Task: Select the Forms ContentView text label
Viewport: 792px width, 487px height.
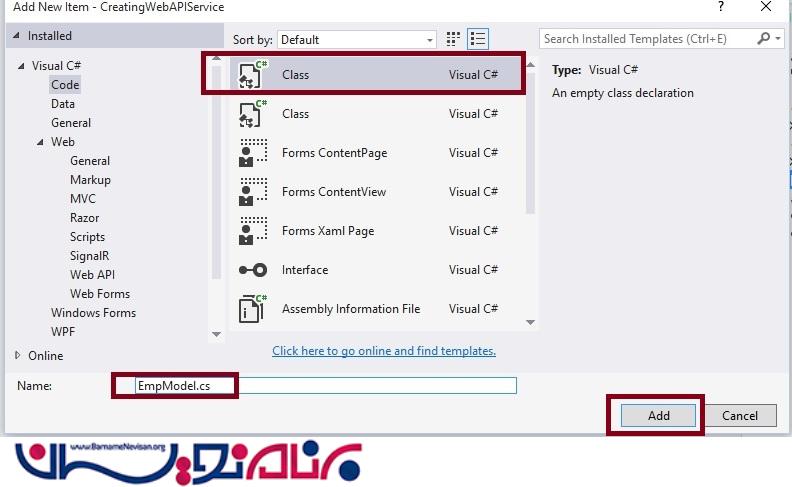Action: pos(334,191)
